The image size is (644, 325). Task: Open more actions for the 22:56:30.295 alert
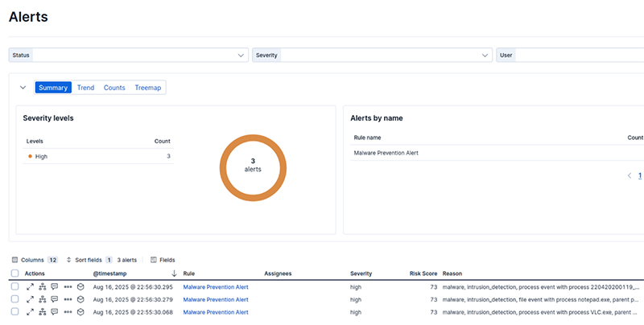click(x=68, y=286)
